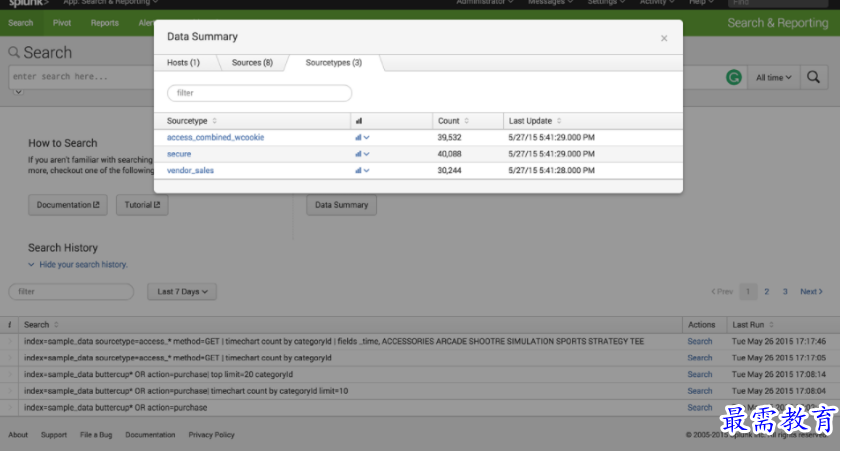Sort history by Search column
Image resolution: width=844 pixels, height=451 pixels.
click(41, 325)
